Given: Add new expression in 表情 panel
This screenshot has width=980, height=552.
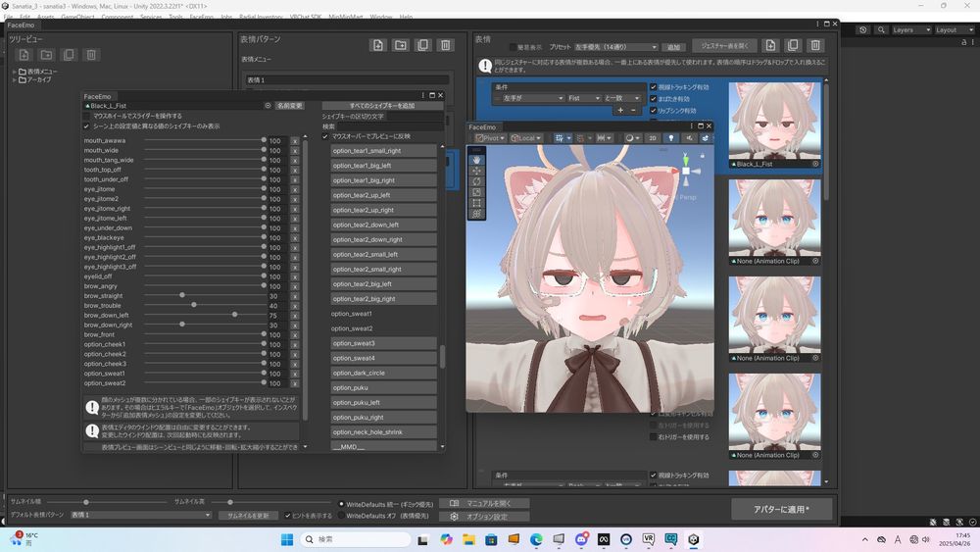Looking at the screenshot, I should [x=770, y=45].
